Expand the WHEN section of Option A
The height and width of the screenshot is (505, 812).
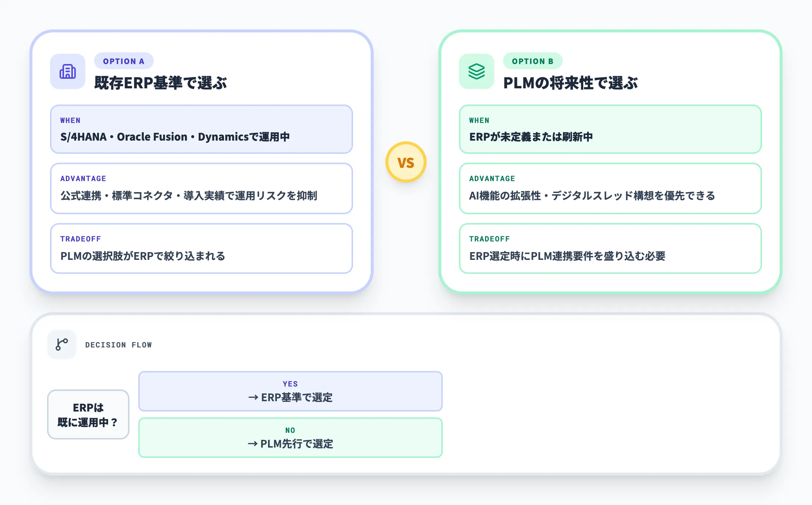(x=201, y=129)
